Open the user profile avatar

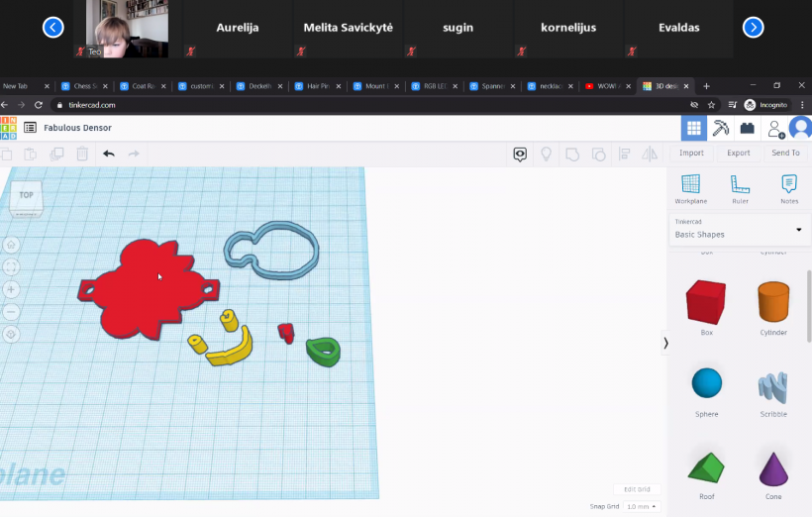[800, 128]
